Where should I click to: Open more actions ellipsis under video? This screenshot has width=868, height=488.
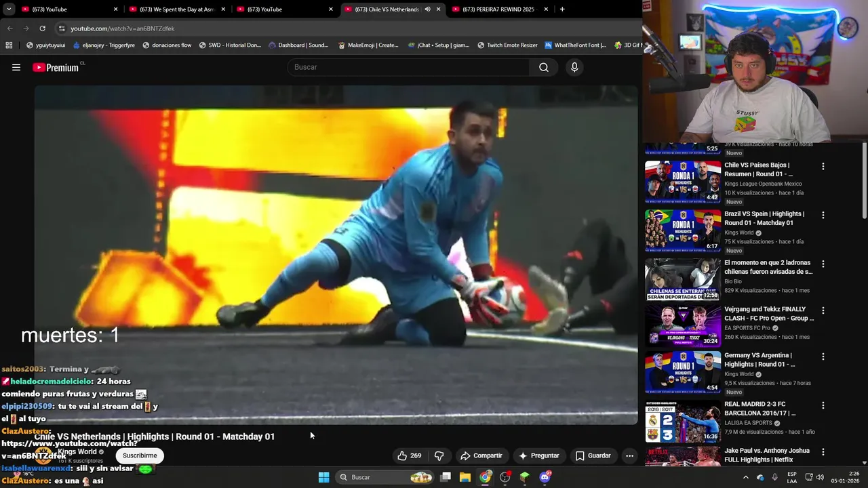point(629,455)
